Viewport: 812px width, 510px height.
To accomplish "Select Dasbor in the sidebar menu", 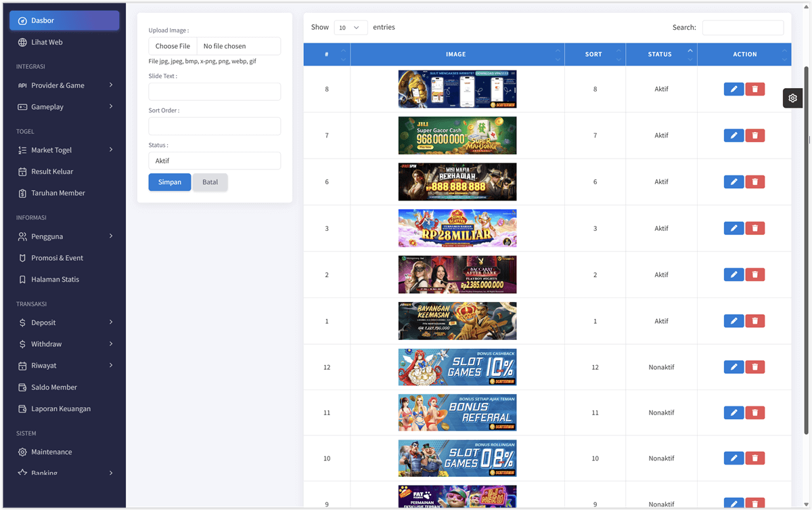I will [64, 20].
